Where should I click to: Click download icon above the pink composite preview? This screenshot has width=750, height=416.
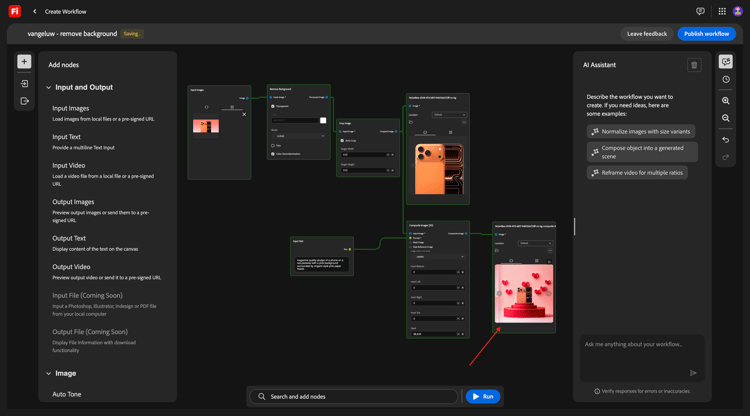pyautogui.click(x=549, y=261)
